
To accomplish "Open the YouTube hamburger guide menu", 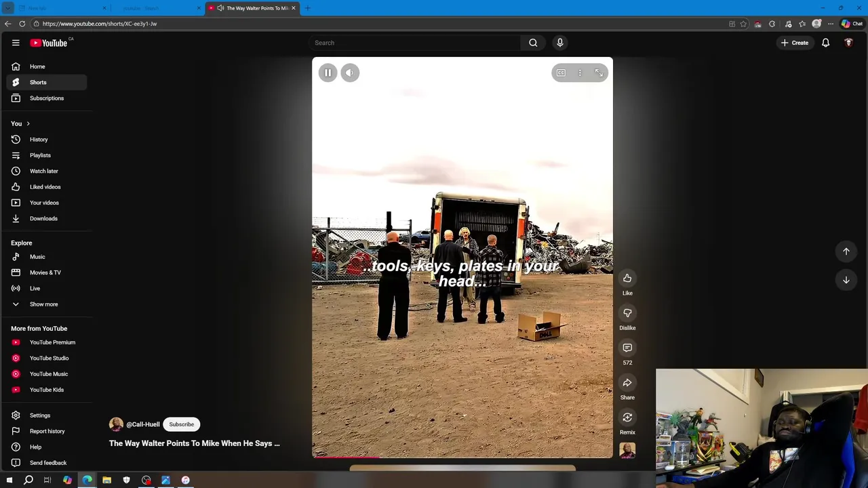I will tap(16, 43).
